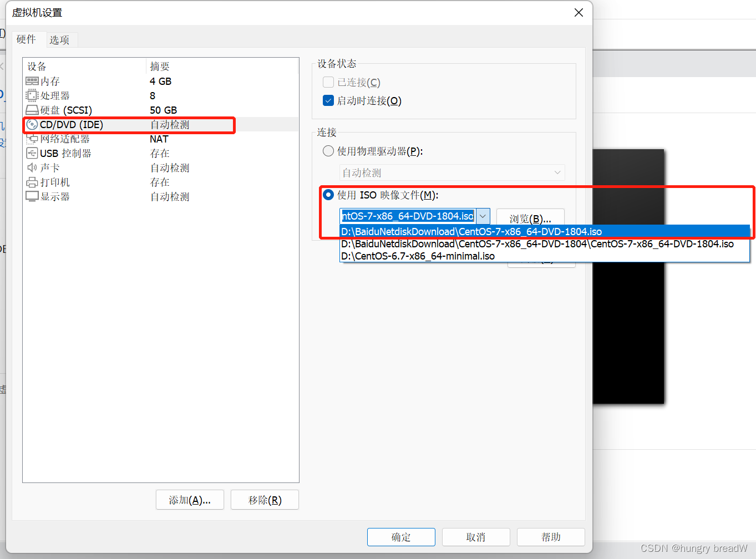
Task: Confirm with the 确定 button
Action: pyautogui.click(x=401, y=537)
